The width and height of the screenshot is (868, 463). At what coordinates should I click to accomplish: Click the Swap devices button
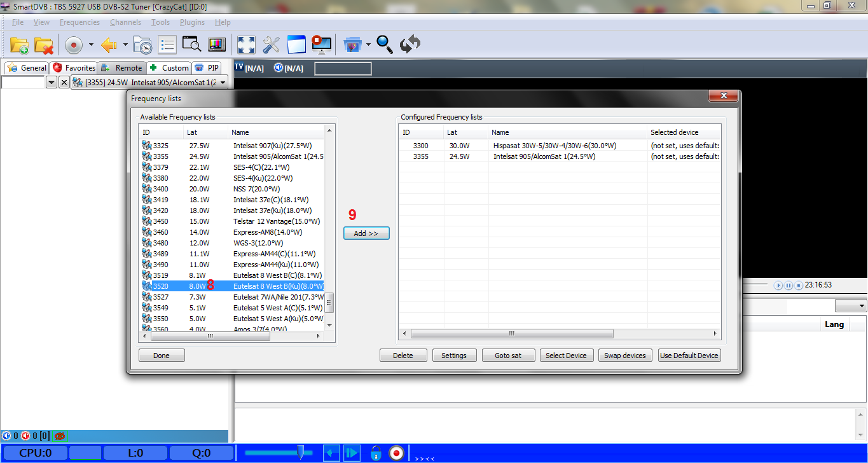pyautogui.click(x=625, y=356)
